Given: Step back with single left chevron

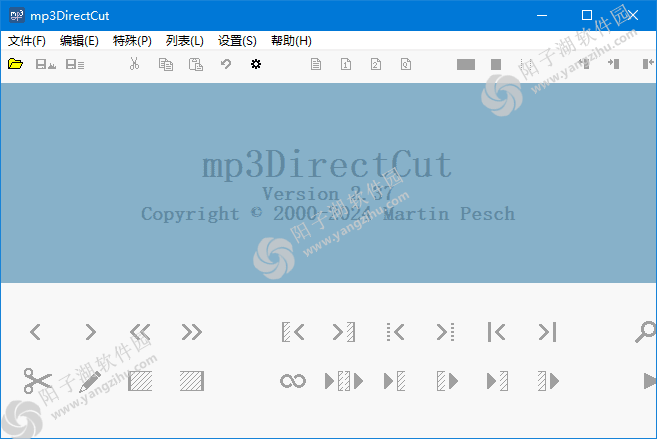Looking at the screenshot, I should point(36,332).
